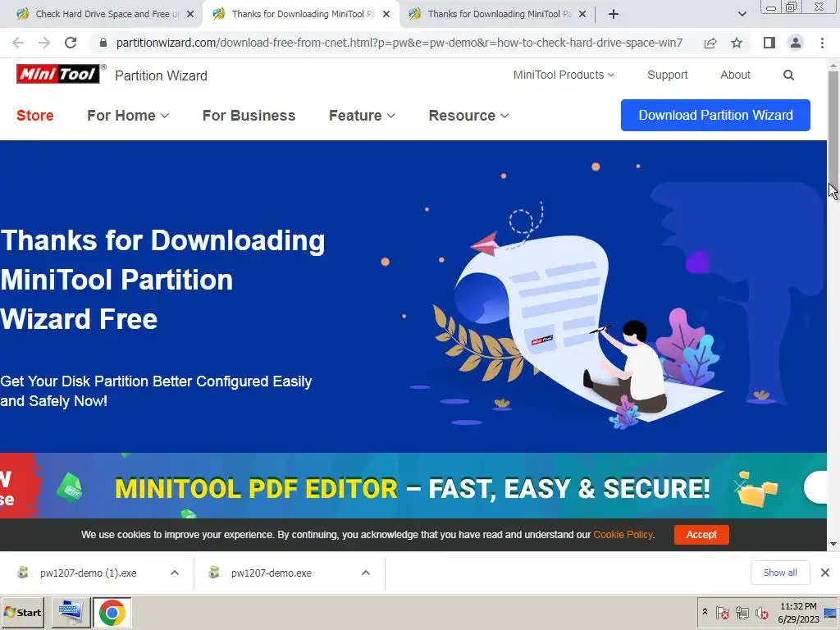This screenshot has width=840, height=630.
Task: Expand the Feature menu
Action: pos(362,115)
